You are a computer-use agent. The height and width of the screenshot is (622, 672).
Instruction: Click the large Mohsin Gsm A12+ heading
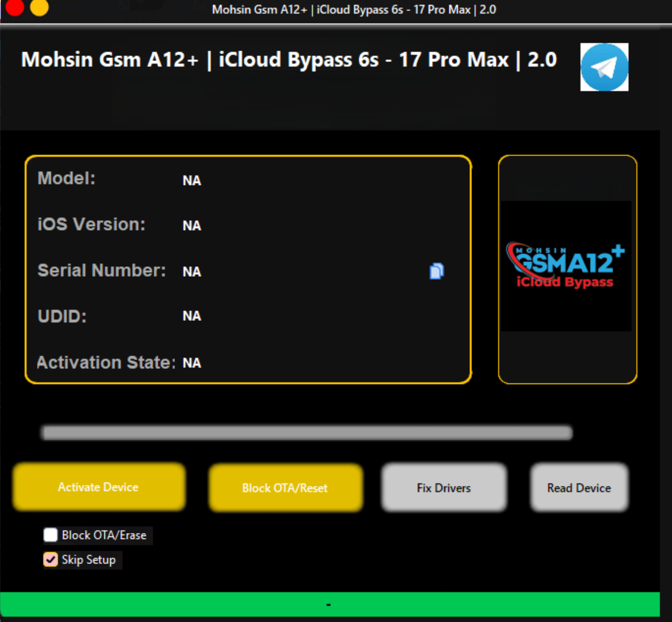click(x=289, y=60)
